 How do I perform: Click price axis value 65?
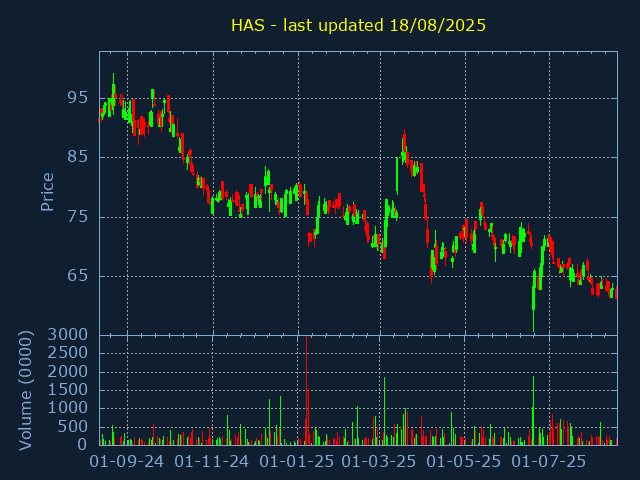pyautogui.click(x=78, y=276)
